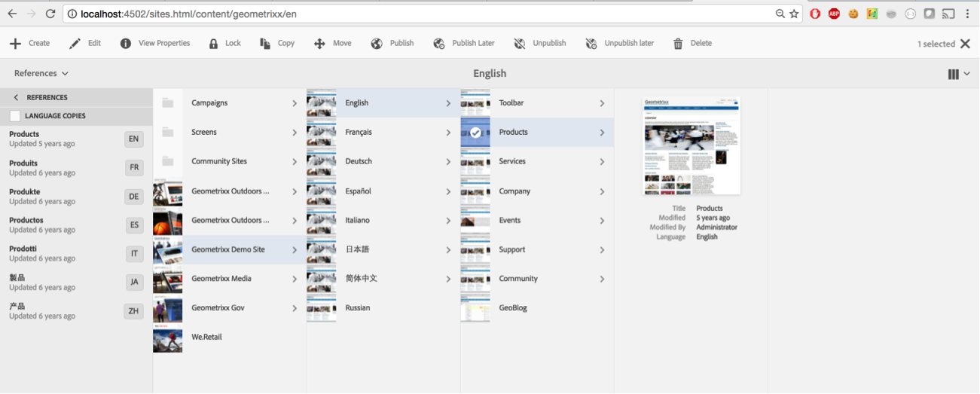
Task: Click the Unpublish icon
Action: [x=520, y=44]
